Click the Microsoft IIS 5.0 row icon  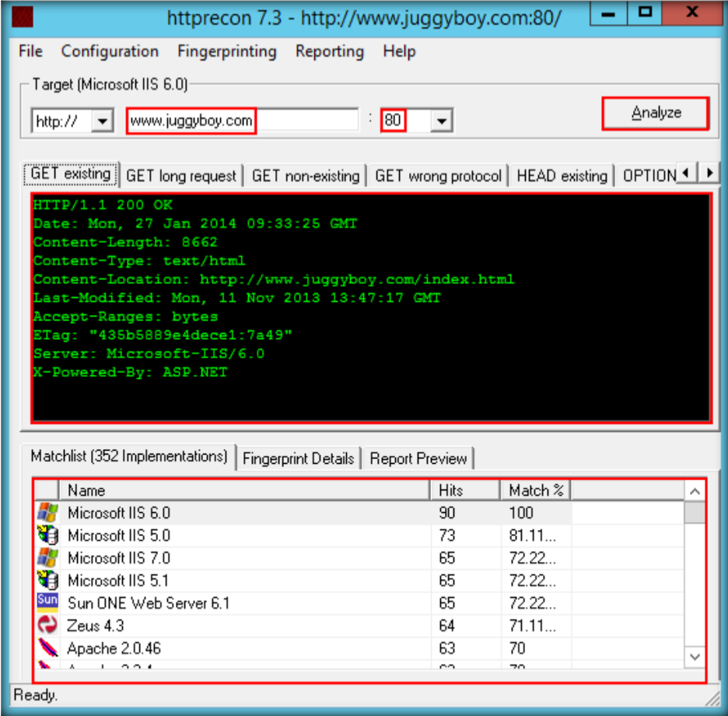click(47, 535)
